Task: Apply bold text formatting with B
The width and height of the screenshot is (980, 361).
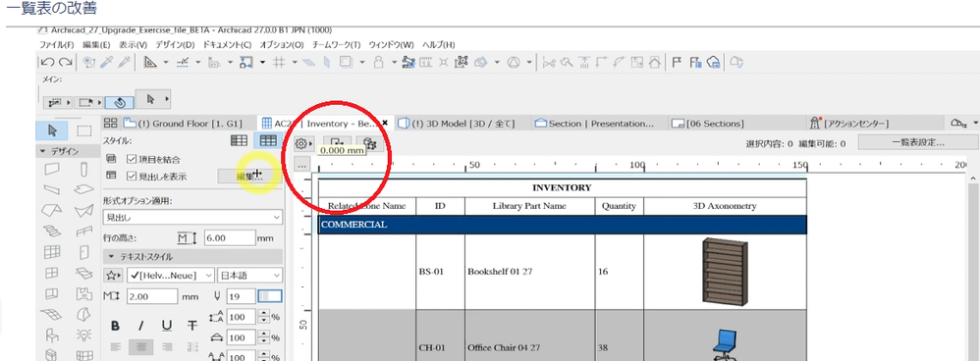Action: coord(115,326)
